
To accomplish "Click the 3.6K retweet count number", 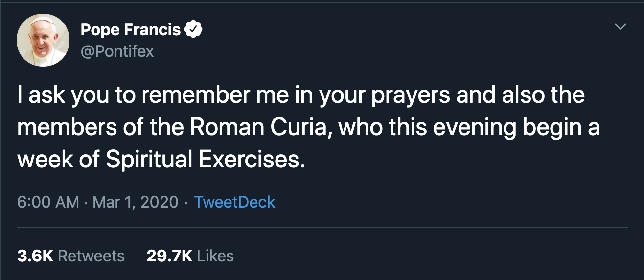I will click(x=35, y=256).
